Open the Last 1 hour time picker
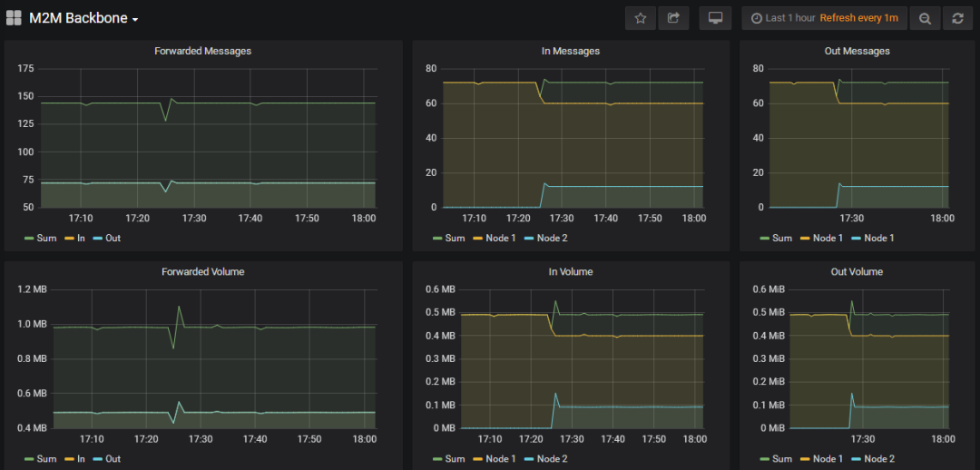 tap(824, 18)
